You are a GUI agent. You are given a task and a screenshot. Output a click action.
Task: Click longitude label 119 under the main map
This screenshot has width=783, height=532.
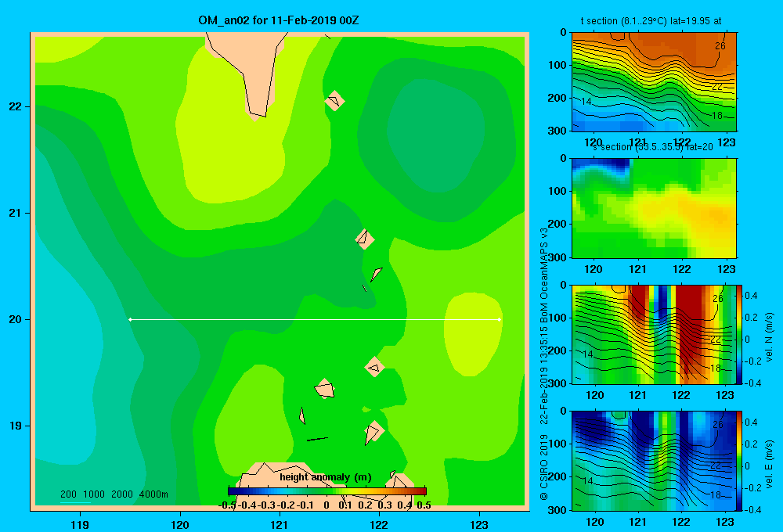[x=80, y=524]
